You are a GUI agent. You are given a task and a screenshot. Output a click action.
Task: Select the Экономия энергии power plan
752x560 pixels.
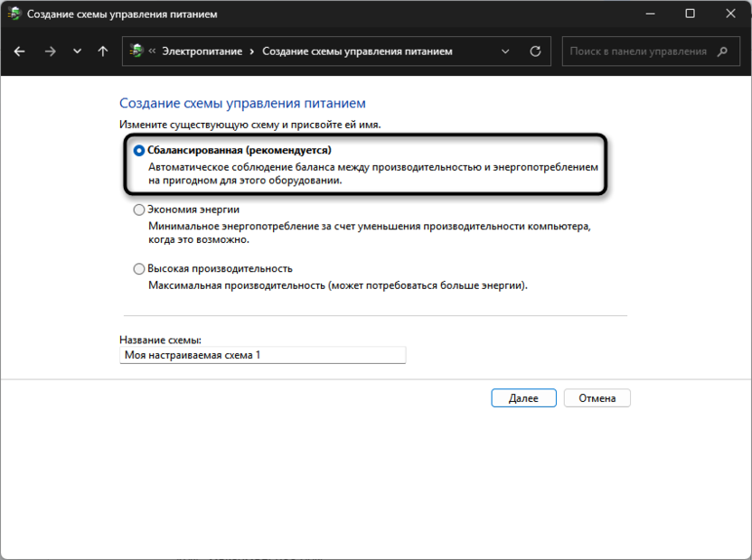coord(139,210)
